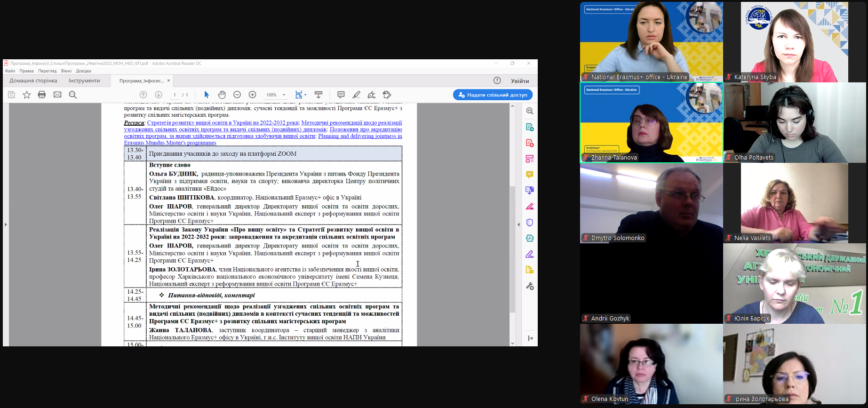Switch to Інструменти tab
Image resolution: width=868 pixels, height=408 pixels.
[x=84, y=80]
